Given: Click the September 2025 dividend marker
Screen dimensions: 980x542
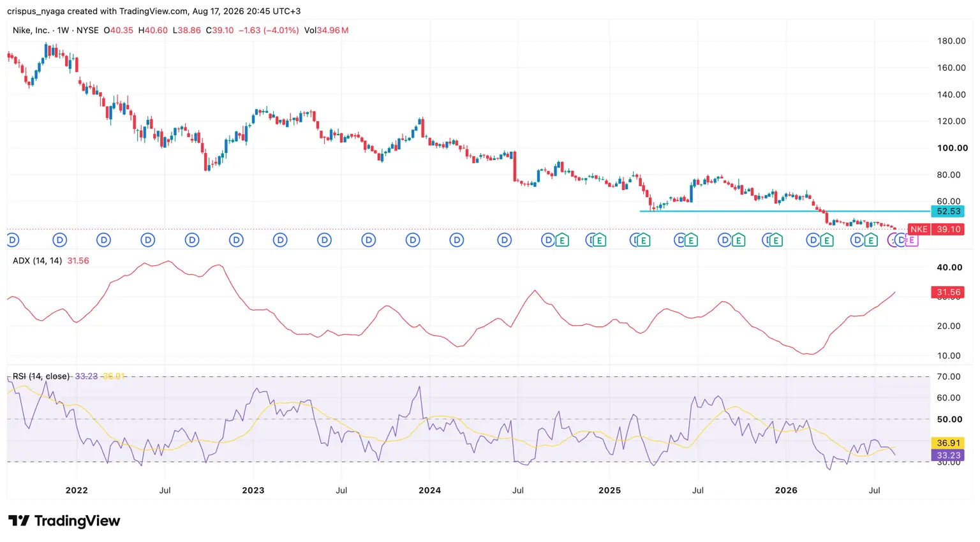Looking at the screenshot, I should coord(725,240).
